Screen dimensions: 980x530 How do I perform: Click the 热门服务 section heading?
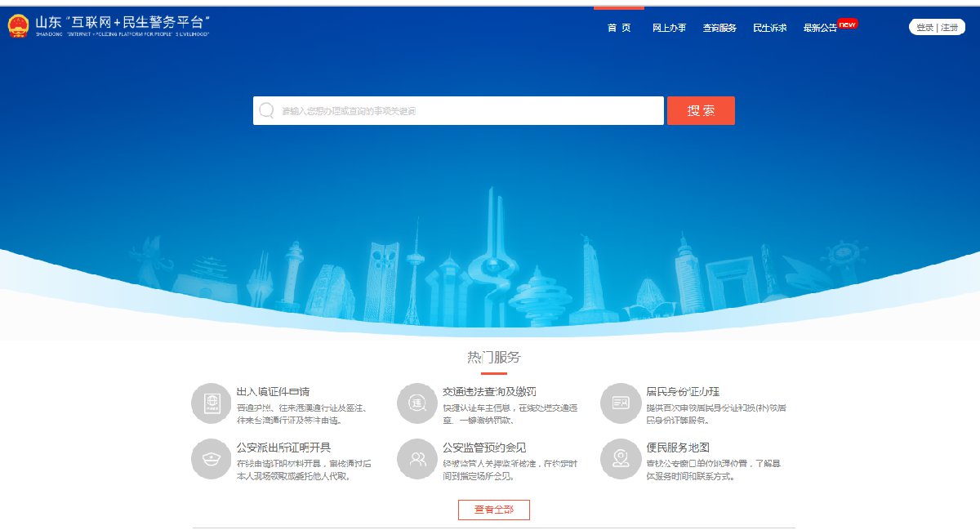494,357
